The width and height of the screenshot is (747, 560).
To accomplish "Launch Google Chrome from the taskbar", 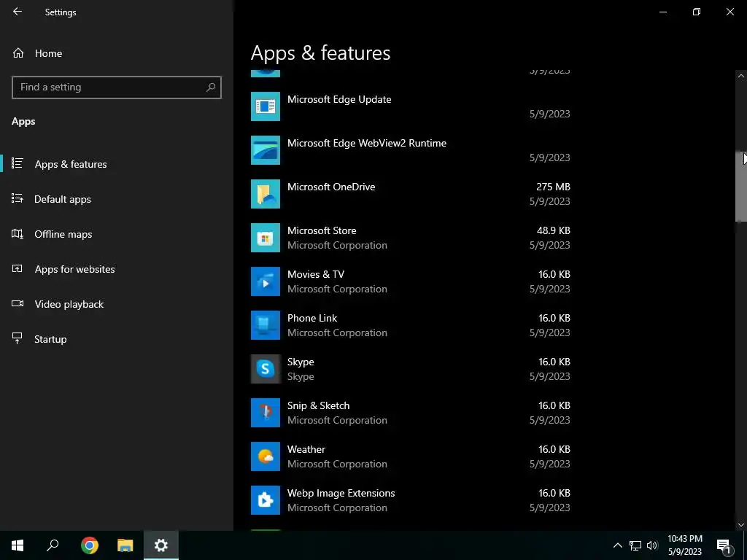I will [90, 545].
